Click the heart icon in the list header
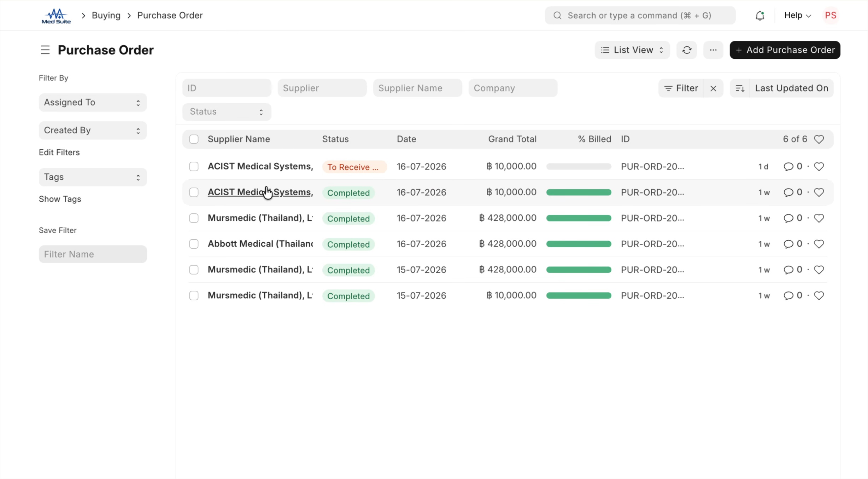Image resolution: width=868 pixels, height=479 pixels. click(x=819, y=139)
